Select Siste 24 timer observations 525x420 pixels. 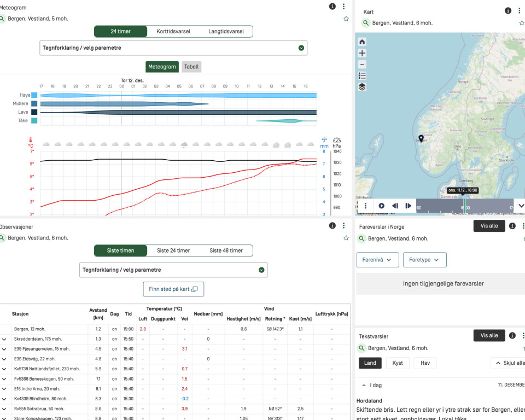pos(173,250)
